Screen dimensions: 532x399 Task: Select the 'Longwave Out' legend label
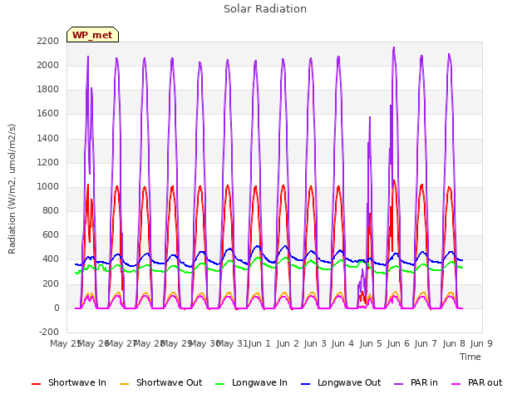[x=349, y=382]
